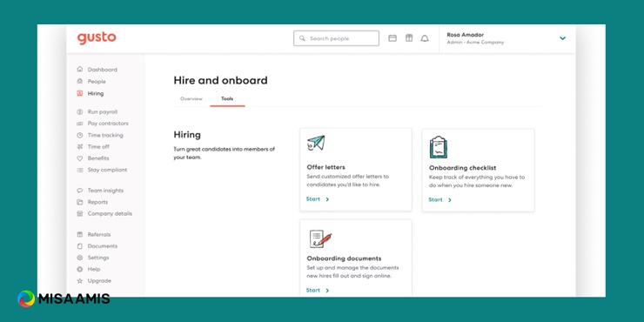Open Help from the sidebar
The width and height of the screenshot is (644, 322).
point(94,269)
